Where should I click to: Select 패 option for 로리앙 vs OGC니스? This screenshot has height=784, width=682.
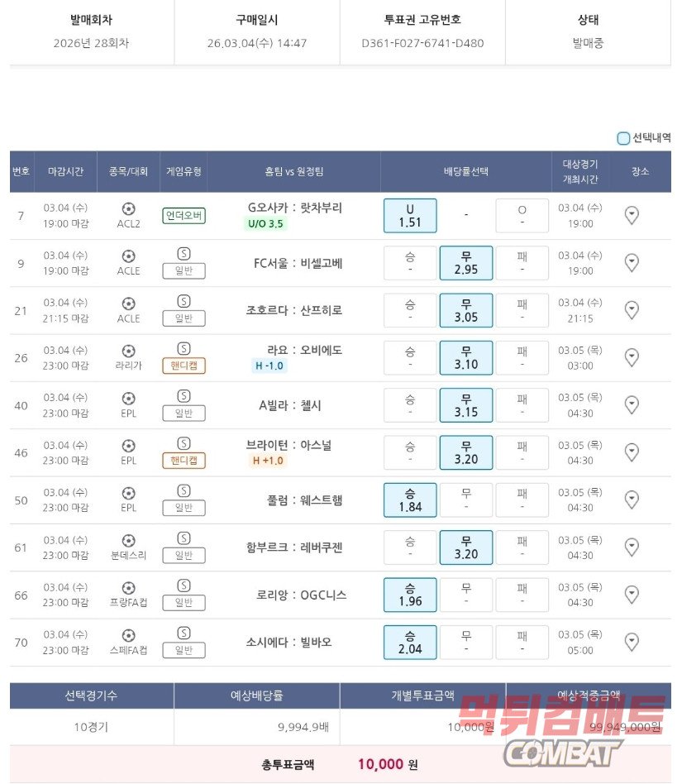[x=522, y=595]
